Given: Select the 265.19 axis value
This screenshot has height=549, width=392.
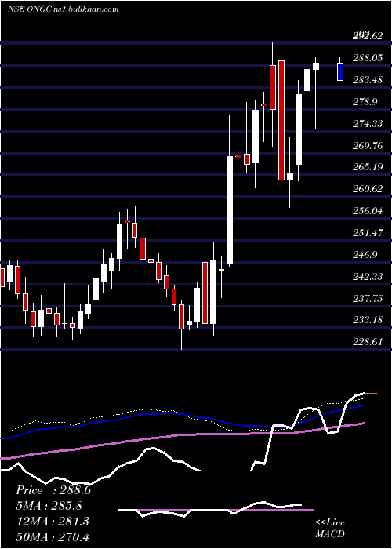Looking at the screenshot, I should pos(368,167).
